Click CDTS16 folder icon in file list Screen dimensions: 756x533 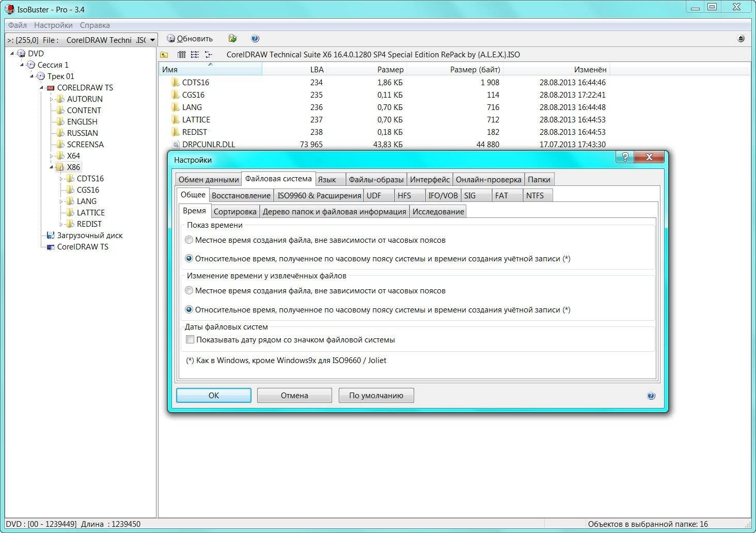click(x=176, y=83)
